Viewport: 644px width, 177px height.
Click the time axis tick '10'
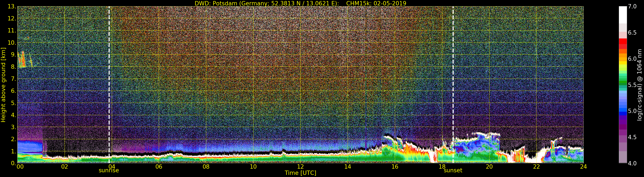pos(253,167)
